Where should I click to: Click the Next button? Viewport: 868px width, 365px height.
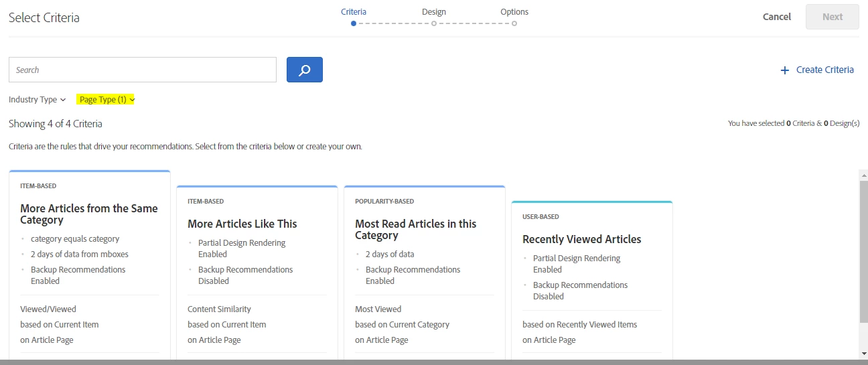click(x=833, y=17)
